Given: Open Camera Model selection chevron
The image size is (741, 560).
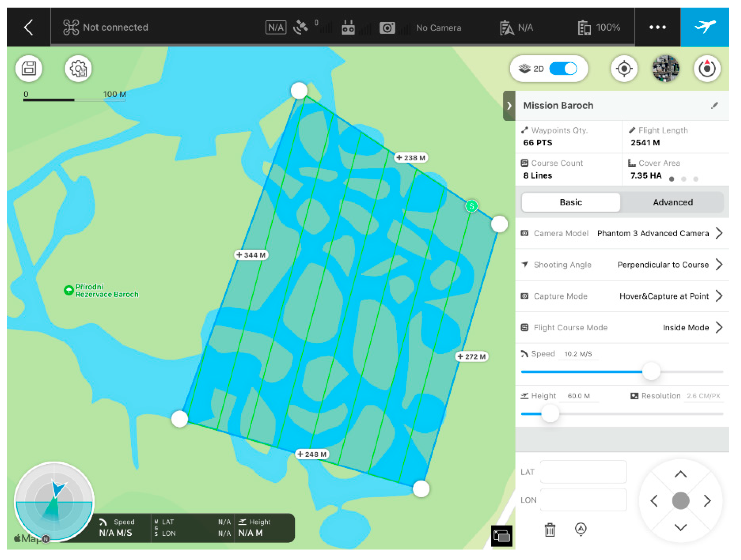Looking at the screenshot, I should coord(719,233).
